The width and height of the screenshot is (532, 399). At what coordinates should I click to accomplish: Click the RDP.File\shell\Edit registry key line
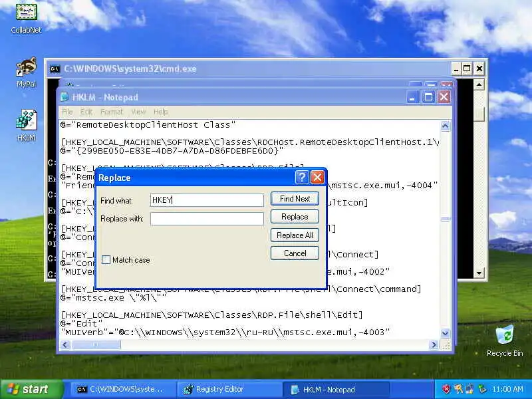click(212, 315)
